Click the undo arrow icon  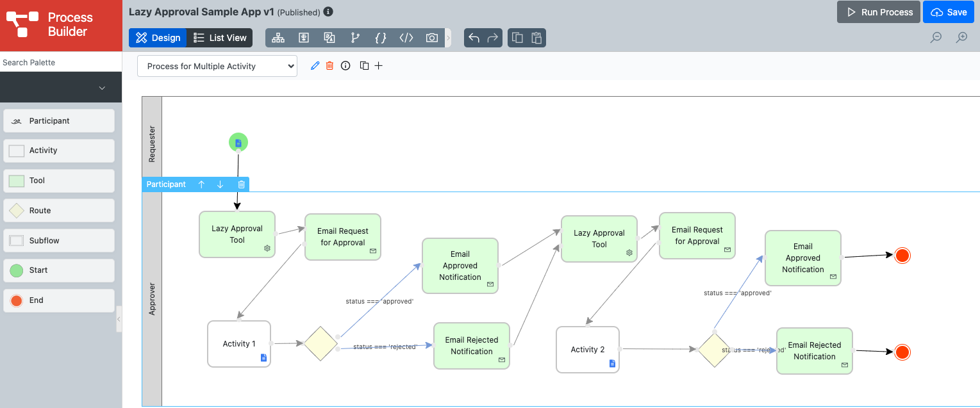pos(474,38)
